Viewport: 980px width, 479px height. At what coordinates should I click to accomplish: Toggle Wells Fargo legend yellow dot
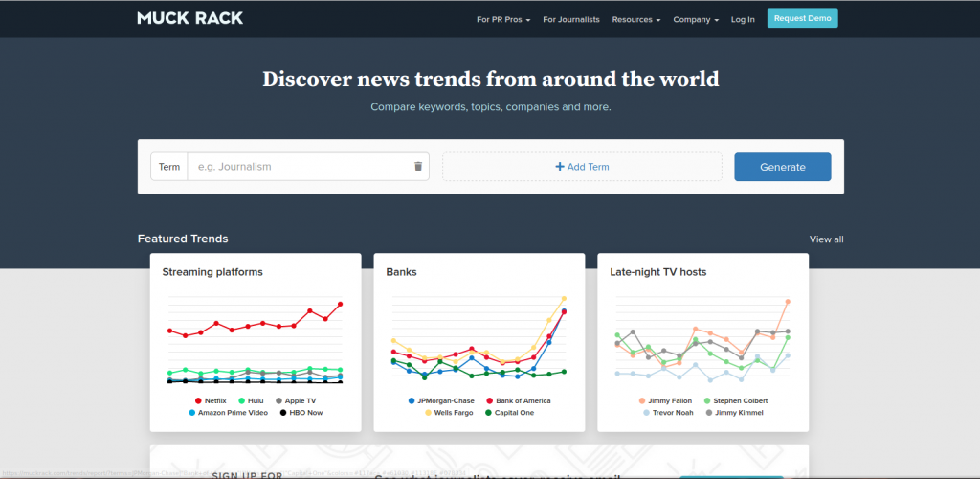428,413
